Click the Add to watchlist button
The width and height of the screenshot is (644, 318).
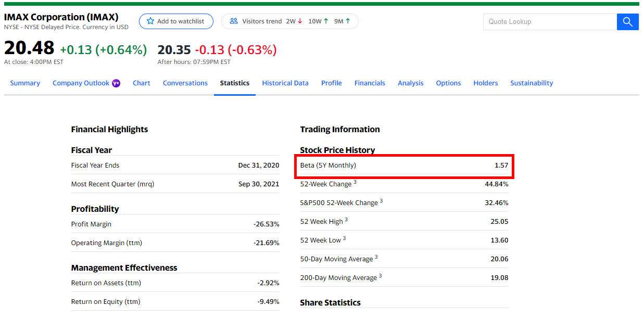[176, 21]
